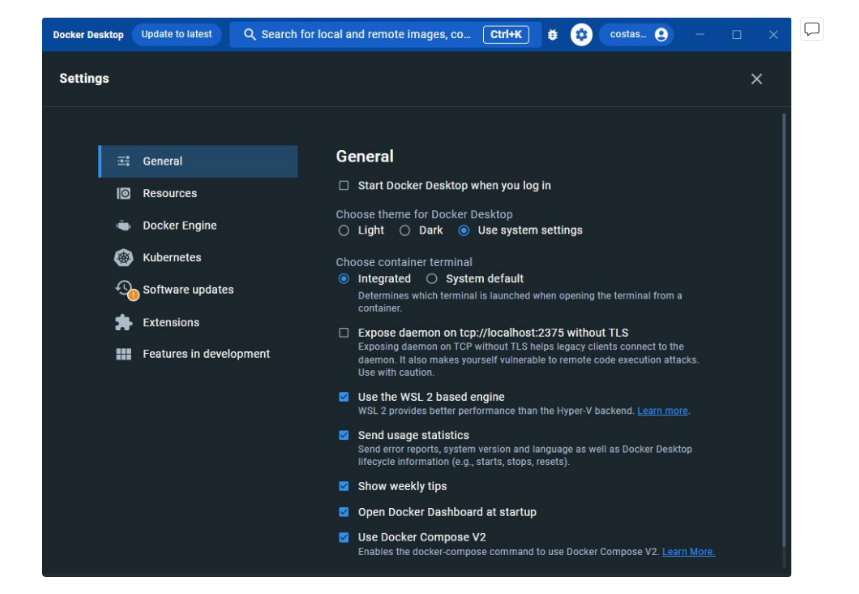Click the Update to latest button
The image size is (859, 594).
(176, 34)
